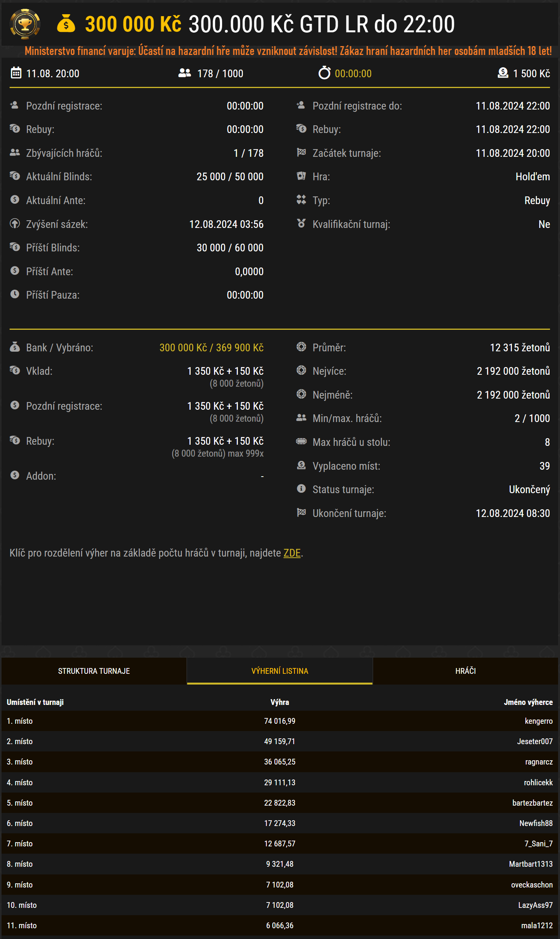Open the Hráči tab

click(x=465, y=671)
